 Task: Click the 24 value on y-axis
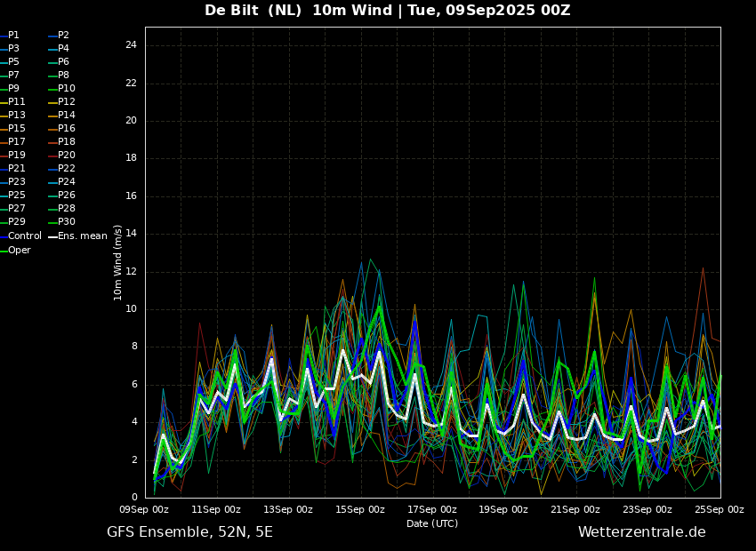131,45
